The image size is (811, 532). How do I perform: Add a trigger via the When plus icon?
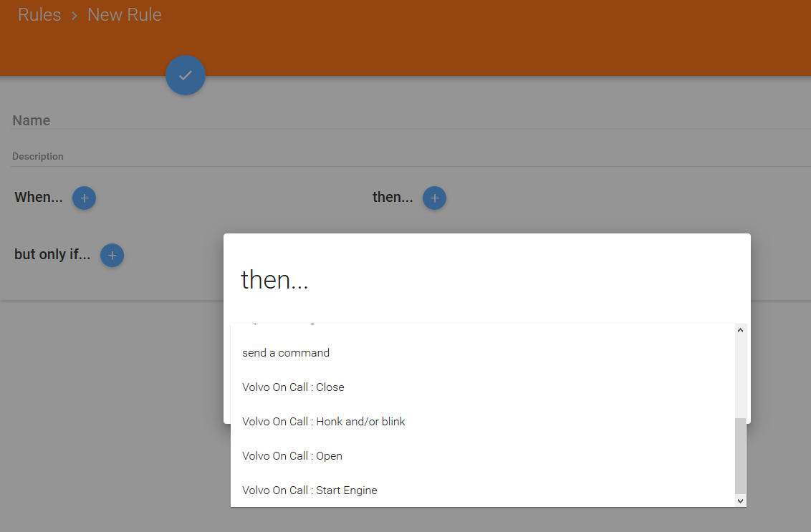(84, 198)
